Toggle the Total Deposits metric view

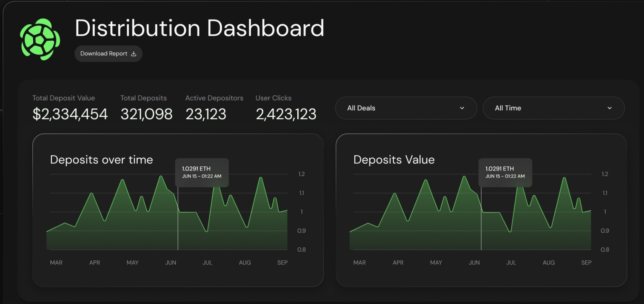pos(146,114)
